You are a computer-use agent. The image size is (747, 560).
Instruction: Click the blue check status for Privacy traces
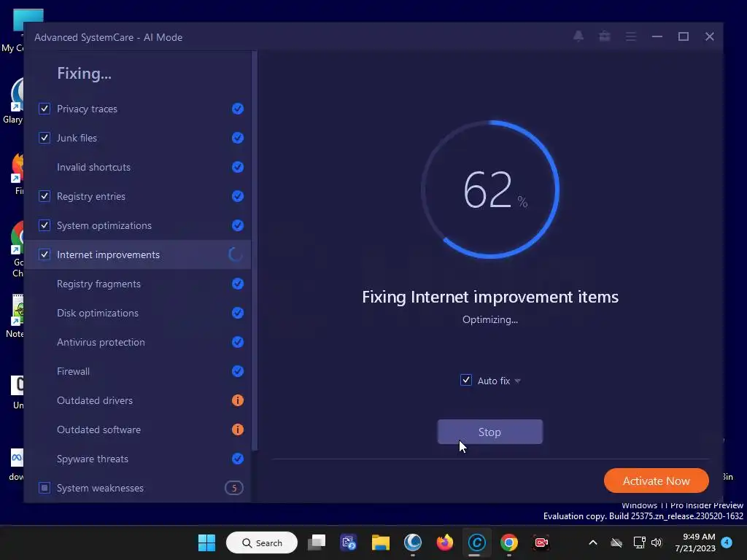tap(237, 109)
